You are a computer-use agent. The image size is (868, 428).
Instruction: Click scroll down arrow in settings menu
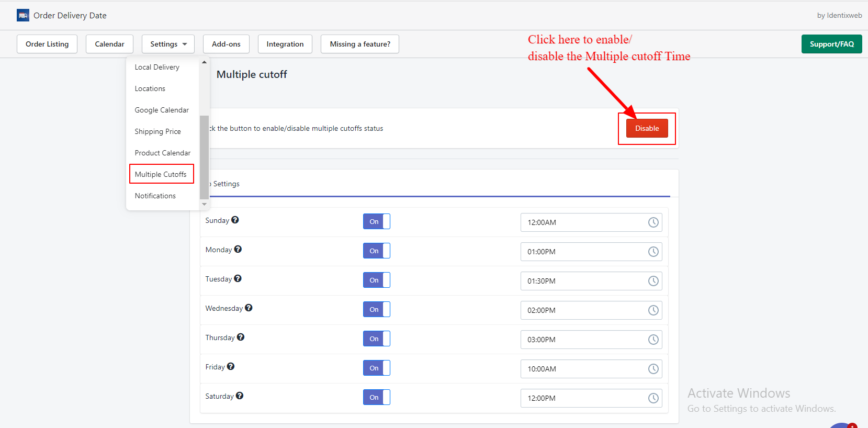204,204
